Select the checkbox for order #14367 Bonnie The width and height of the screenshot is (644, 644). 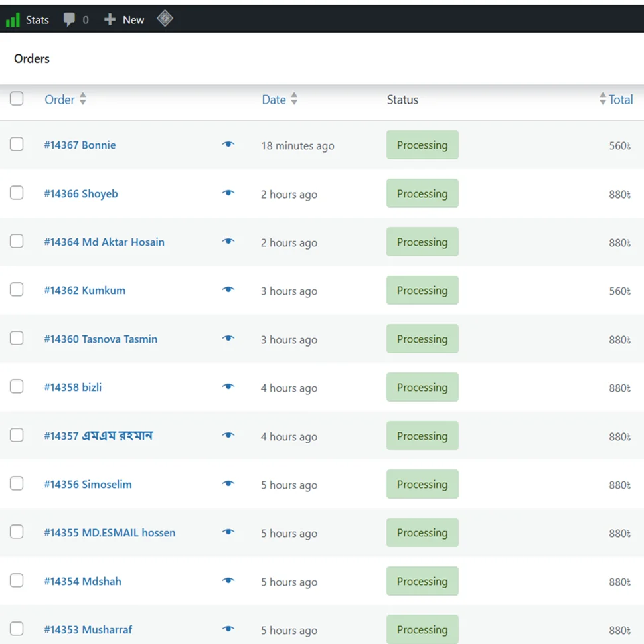[17, 144]
